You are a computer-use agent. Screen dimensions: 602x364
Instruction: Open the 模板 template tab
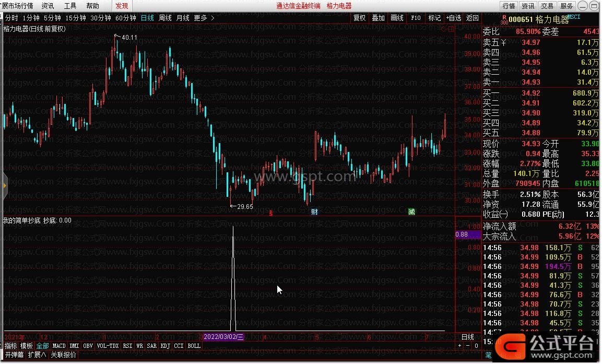point(27,346)
